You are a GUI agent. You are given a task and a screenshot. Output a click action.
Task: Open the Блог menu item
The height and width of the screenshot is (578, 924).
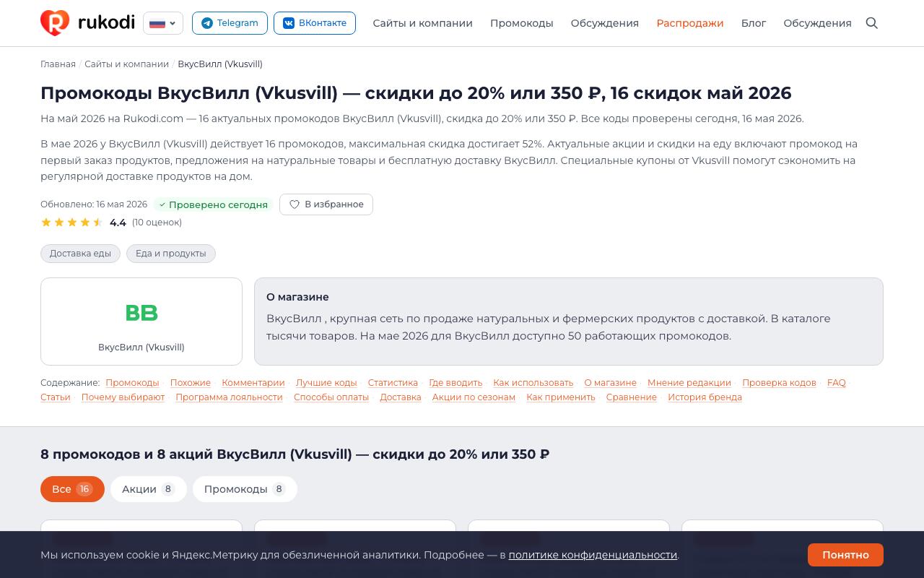click(754, 23)
